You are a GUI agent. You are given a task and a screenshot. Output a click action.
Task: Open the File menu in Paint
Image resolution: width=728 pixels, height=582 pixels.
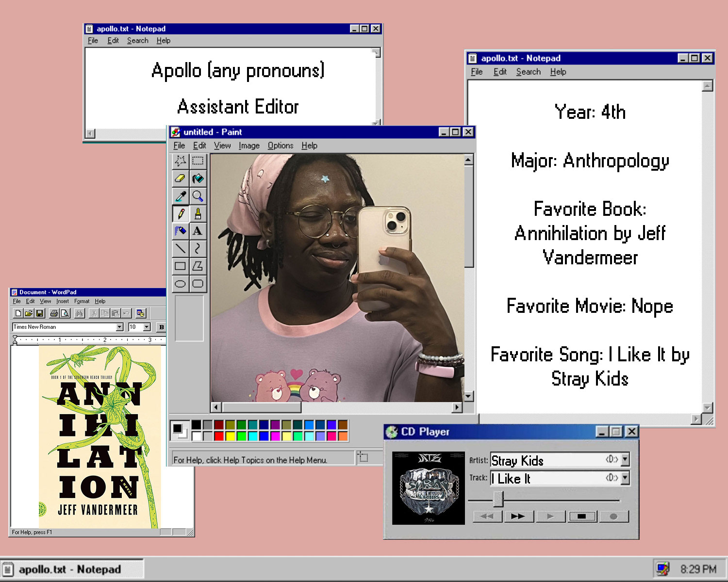[179, 145]
